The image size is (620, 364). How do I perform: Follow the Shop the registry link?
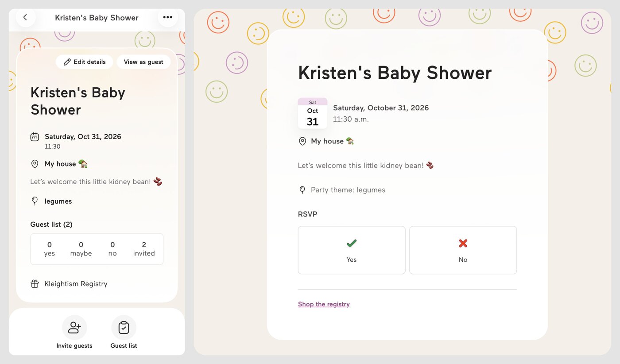pos(324,304)
